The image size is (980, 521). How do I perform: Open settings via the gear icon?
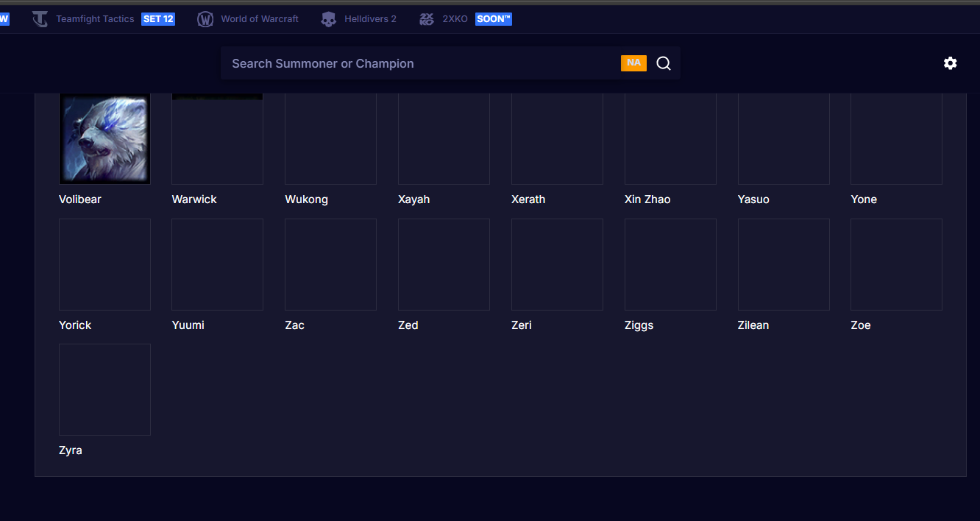[x=951, y=63]
